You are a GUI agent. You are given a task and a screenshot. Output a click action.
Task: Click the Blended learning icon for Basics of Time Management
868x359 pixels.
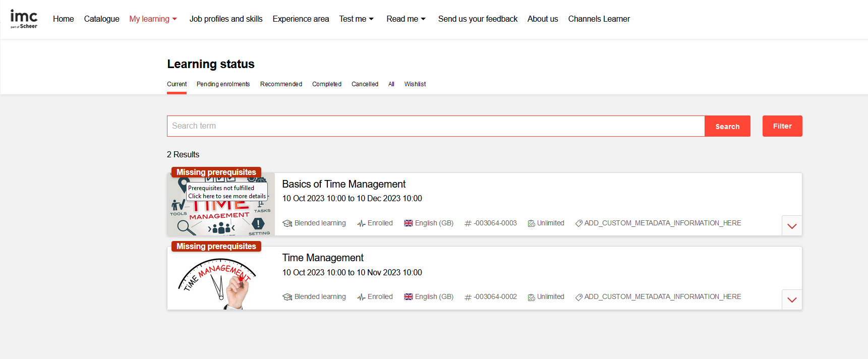tap(287, 223)
